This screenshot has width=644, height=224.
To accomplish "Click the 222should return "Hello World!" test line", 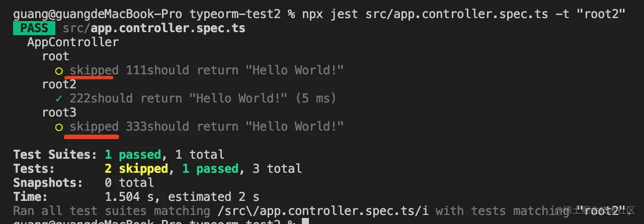I will [203, 98].
